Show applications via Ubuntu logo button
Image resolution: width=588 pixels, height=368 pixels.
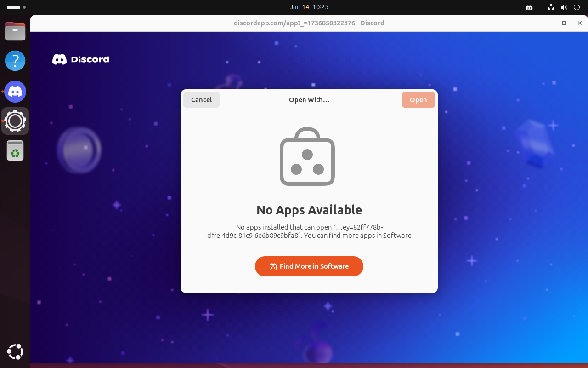pyautogui.click(x=15, y=352)
